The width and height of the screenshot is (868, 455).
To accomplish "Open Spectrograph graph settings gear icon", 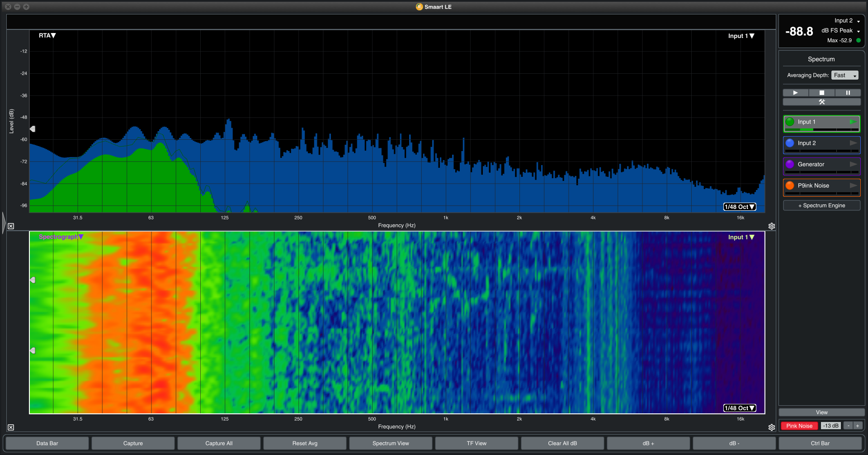I will coord(772,427).
